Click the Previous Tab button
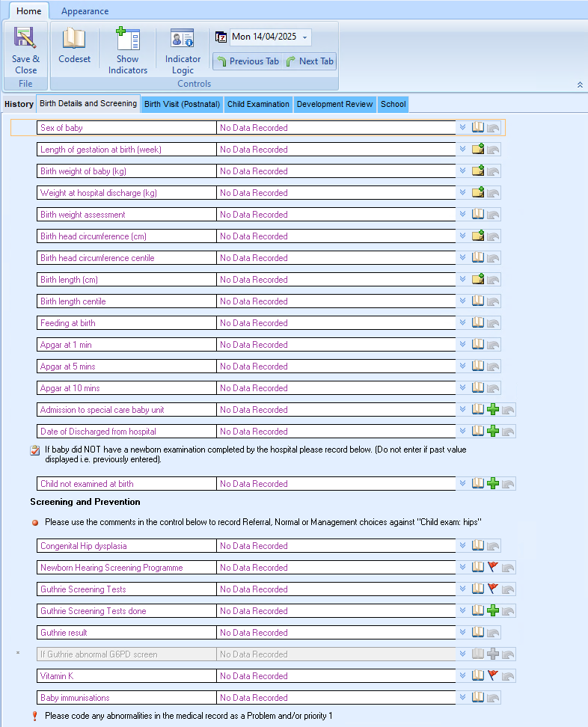This screenshot has width=588, height=727. (x=248, y=61)
